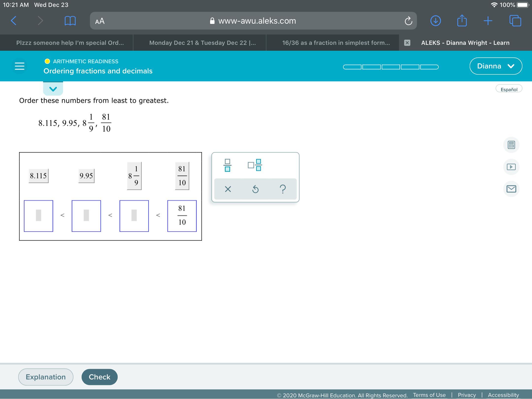Expand the teal chevron panel
The height and width of the screenshot is (399, 532).
pos(53,89)
